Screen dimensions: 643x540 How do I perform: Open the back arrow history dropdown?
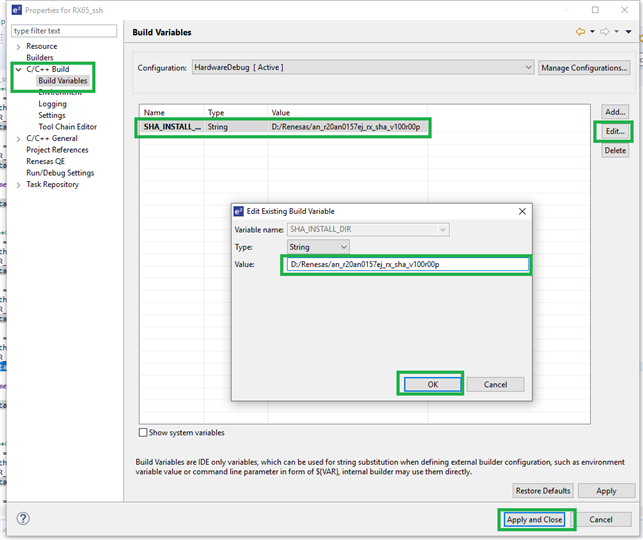point(592,32)
